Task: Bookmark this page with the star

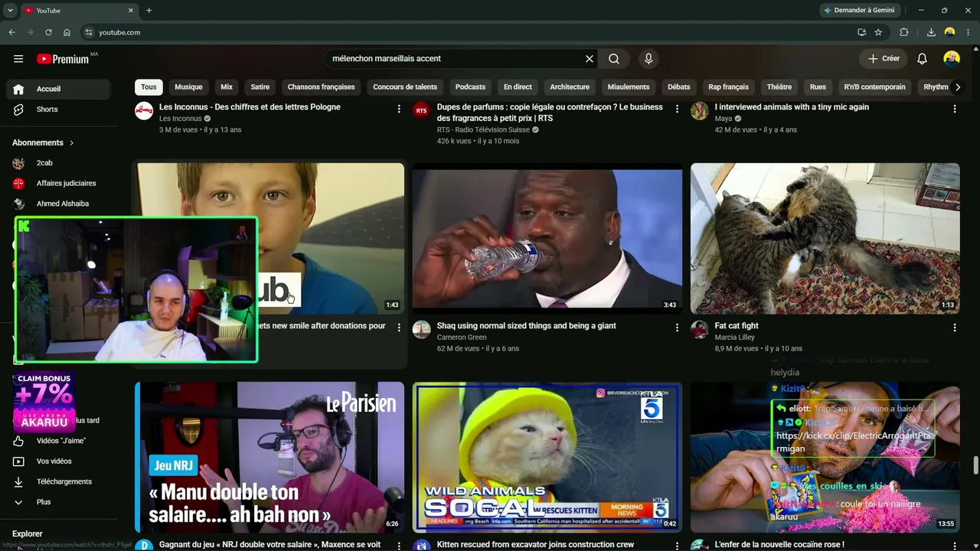Action: [x=878, y=32]
